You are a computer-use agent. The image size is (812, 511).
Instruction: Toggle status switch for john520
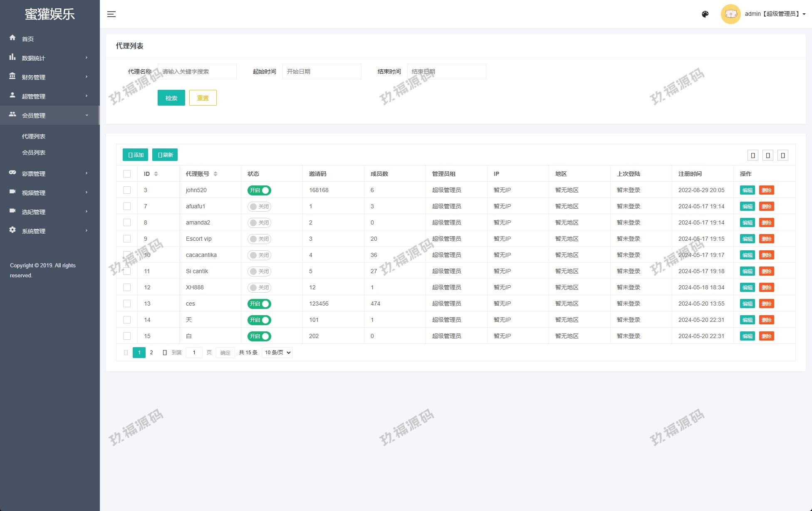tap(259, 190)
